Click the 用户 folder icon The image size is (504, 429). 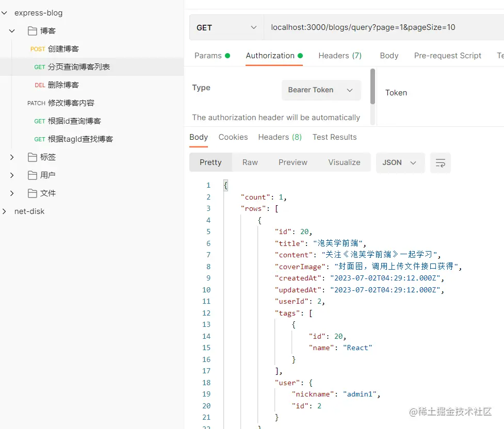32,175
